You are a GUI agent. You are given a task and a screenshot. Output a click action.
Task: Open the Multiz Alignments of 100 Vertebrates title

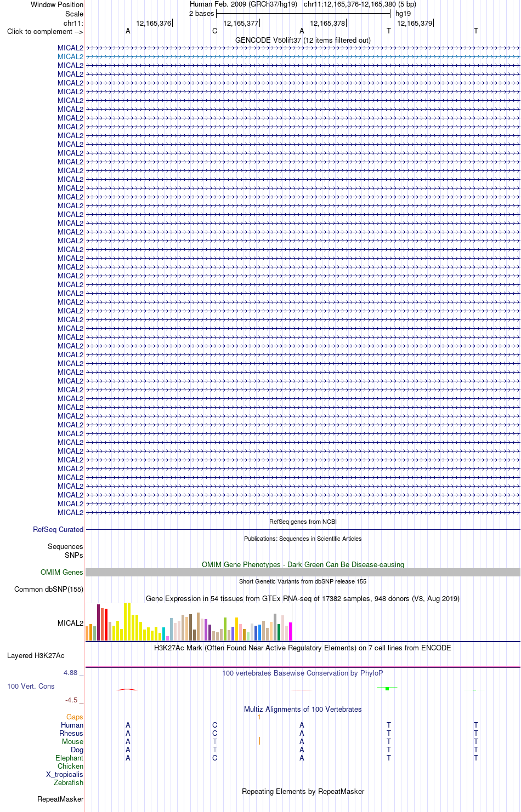303,709
